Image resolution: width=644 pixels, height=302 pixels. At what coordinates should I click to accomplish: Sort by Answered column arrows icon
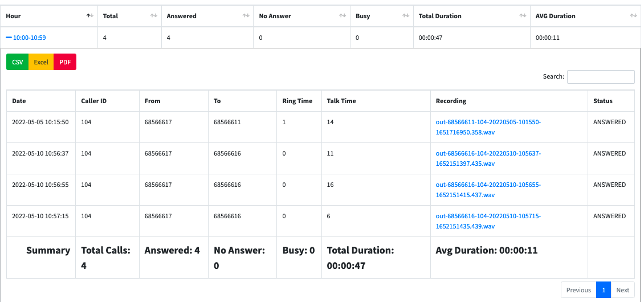246,16
